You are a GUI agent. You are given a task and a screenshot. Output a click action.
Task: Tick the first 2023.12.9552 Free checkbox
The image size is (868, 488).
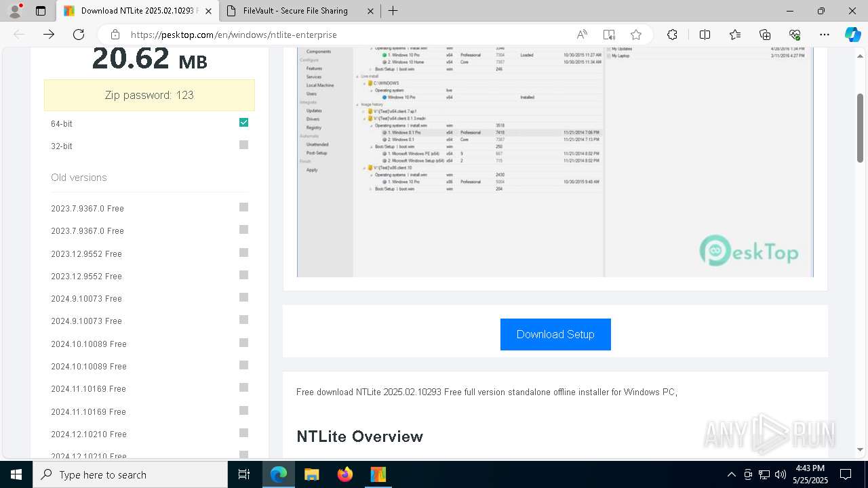click(244, 253)
